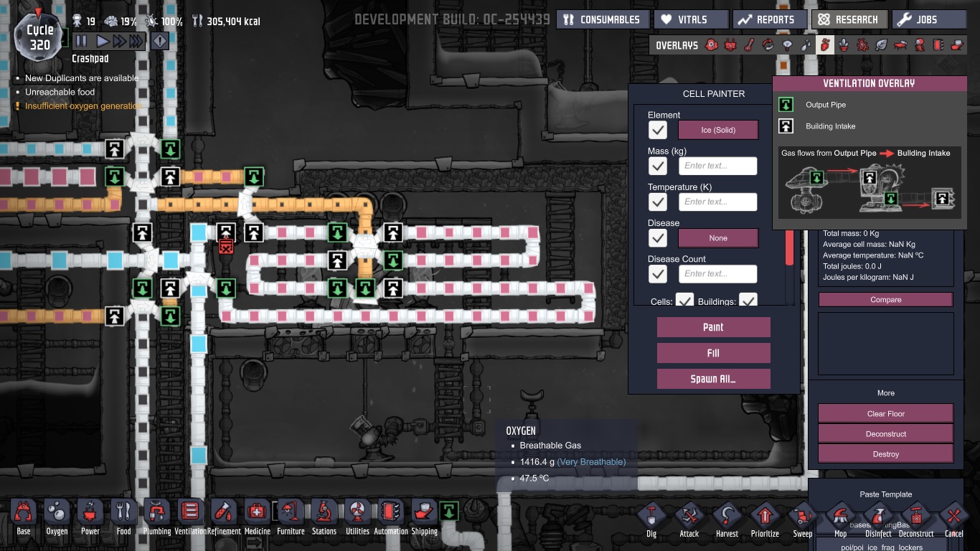
Task: Open the Utilities build category
Action: [357, 518]
